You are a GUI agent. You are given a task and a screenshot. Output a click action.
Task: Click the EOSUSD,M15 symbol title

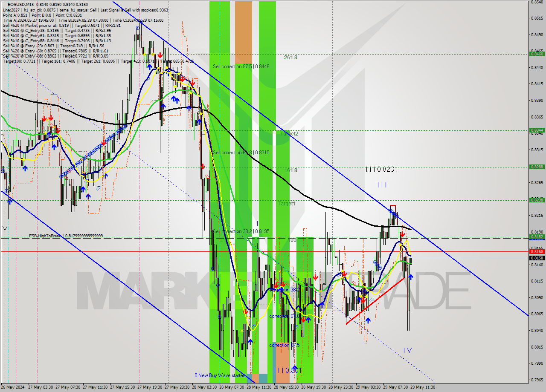[21, 4]
